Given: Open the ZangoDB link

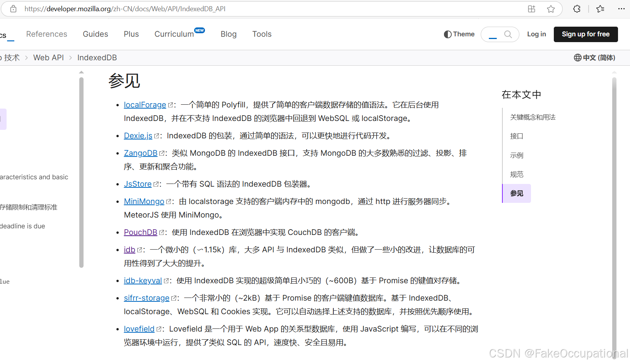Looking at the screenshot, I should click(141, 153).
